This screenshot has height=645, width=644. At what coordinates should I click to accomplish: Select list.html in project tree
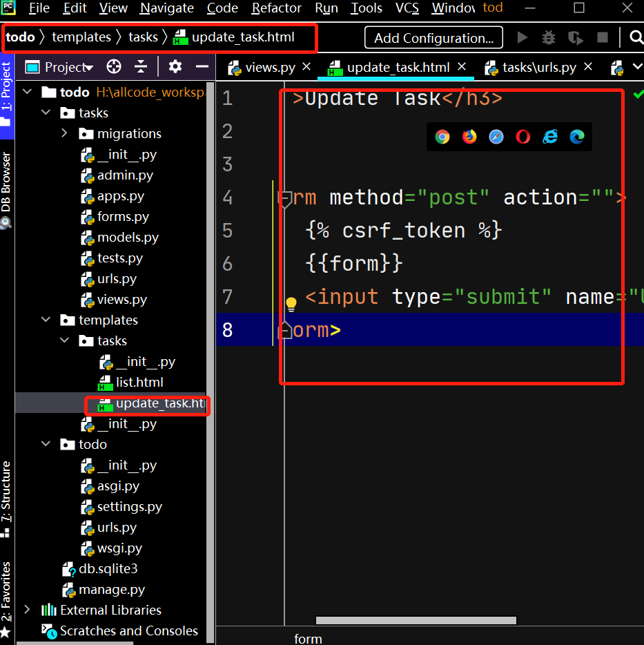(x=130, y=382)
